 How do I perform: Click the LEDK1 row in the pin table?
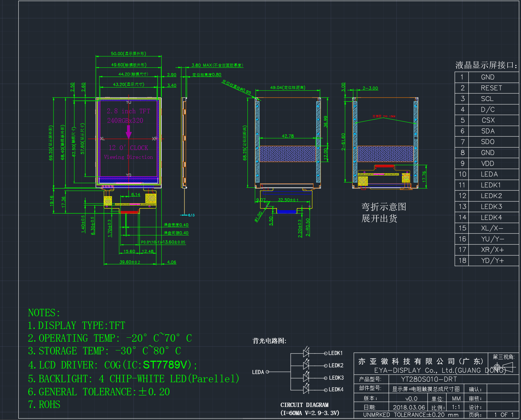point(487,185)
